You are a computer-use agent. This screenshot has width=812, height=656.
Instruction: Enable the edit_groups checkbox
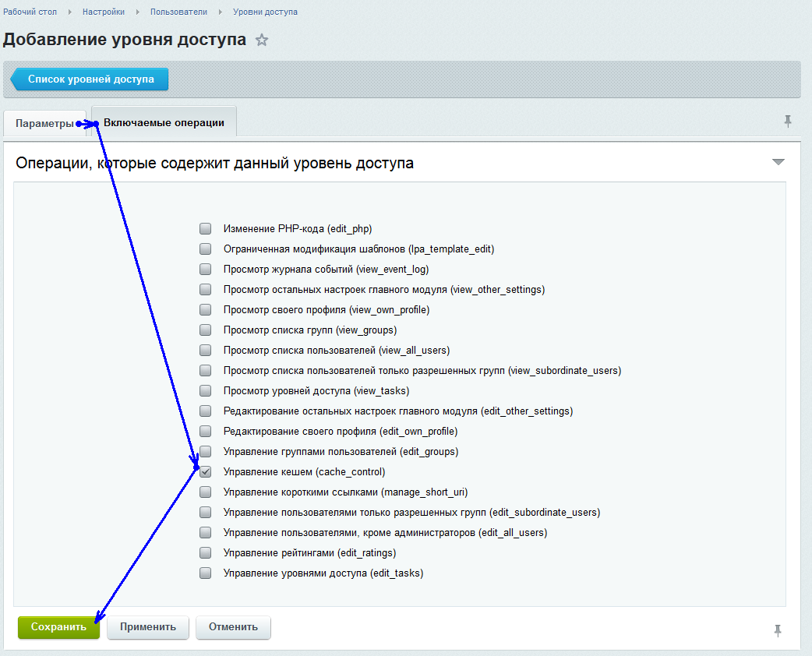(x=206, y=451)
